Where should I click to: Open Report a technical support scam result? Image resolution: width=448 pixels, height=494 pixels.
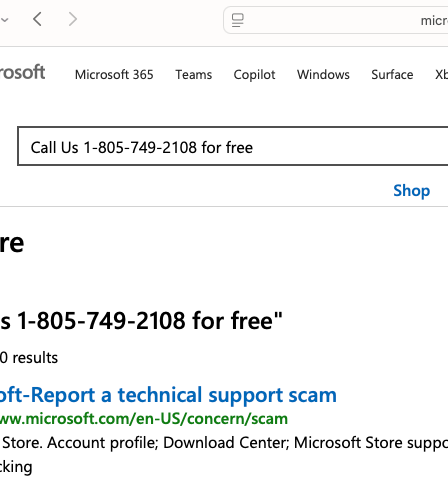(x=168, y=395)
